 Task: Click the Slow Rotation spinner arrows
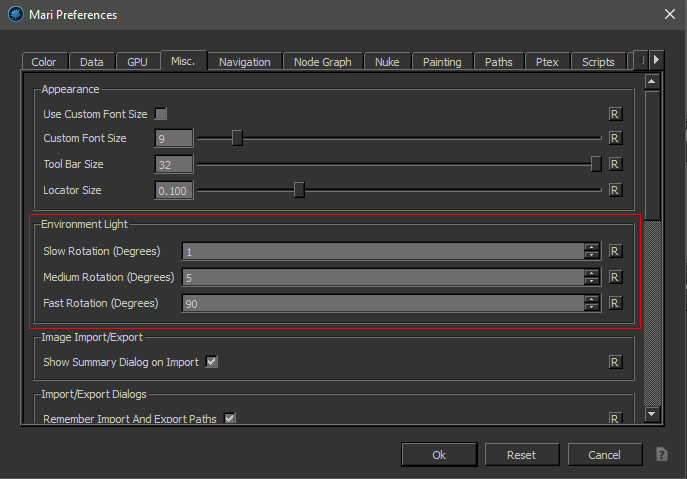click(x=592, y=251)
